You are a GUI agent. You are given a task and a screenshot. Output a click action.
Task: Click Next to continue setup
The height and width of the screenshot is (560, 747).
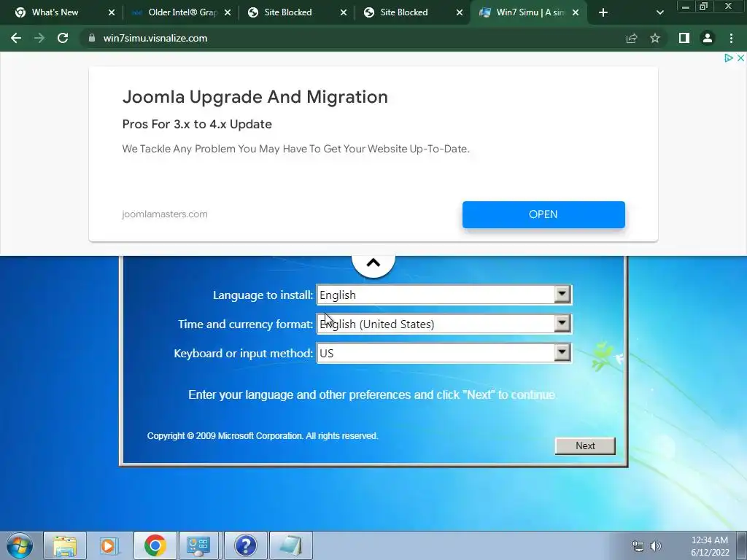(585, 446)
